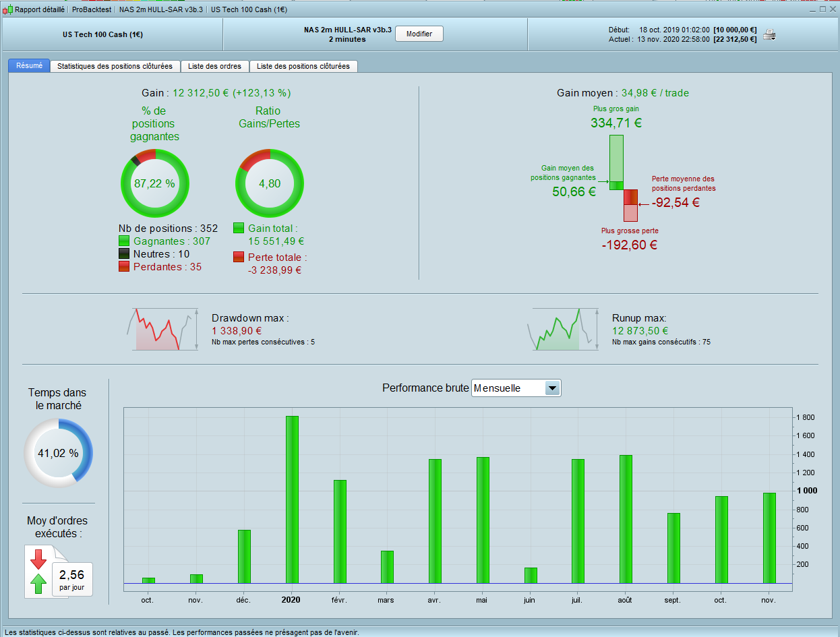Click the Runup max green chart thumbnail
Viewport: 840px width, 637px height.
563,329
